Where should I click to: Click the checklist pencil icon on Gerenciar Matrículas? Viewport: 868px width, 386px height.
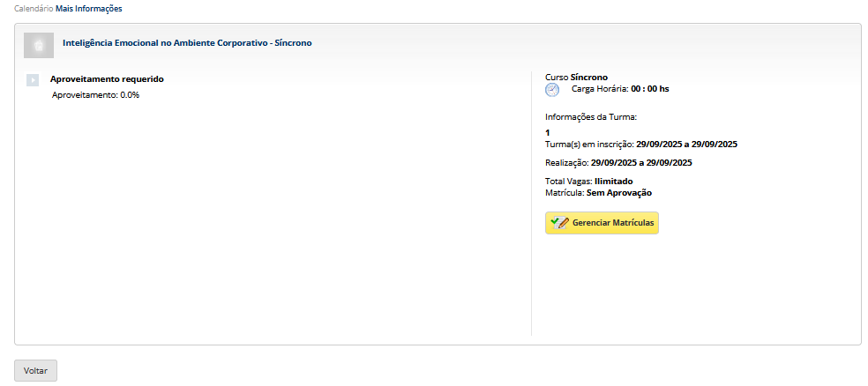pos(558,223)
